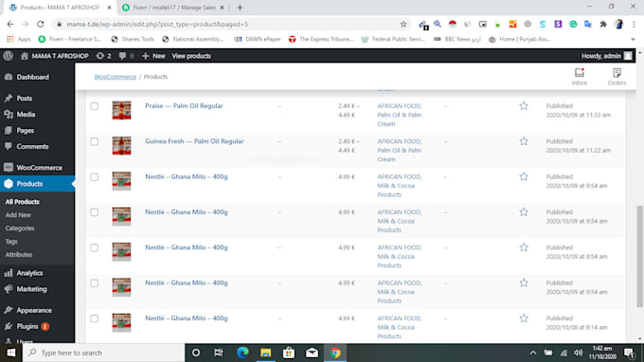Open the Nestlé Ghana Milo product published 2020/10/08
Screen dimensions: 644x362
click(186, 318)
